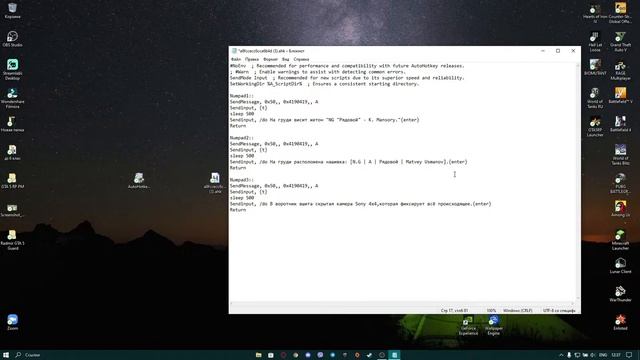The width and height of the screenshot is (640, 360).
Task: Open the Recycle Bin desktop icon
Action: [12, 11]
